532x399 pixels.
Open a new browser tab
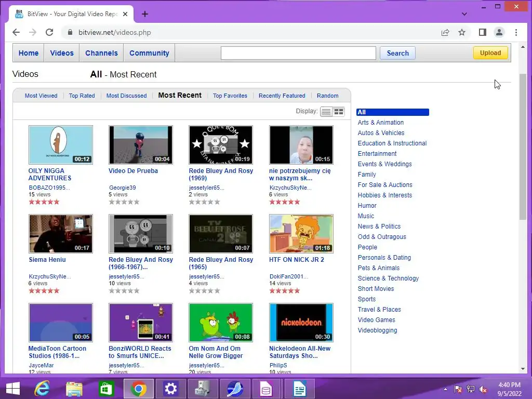pyautogui.click(x=145, y=14)
